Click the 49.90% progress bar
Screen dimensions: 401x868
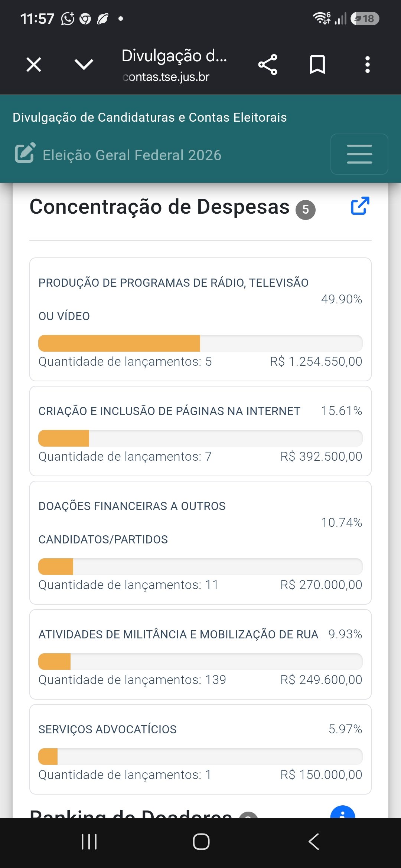click(200, 343)
